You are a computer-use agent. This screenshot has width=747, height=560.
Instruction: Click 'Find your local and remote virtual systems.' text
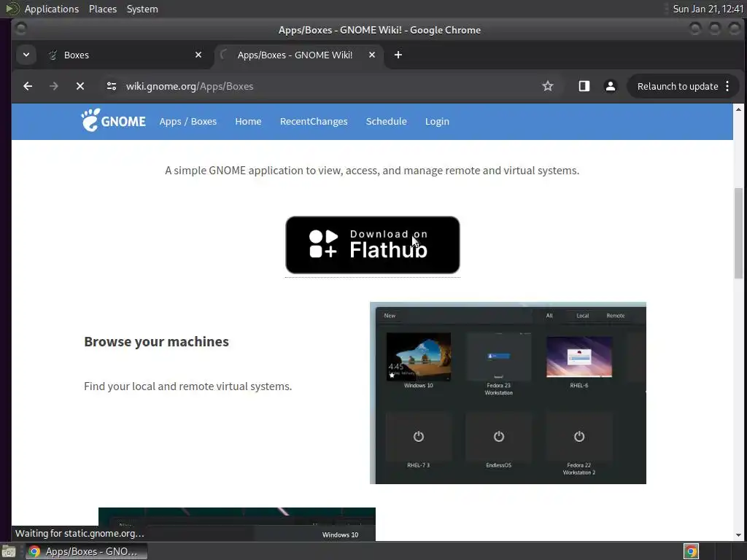187,386
